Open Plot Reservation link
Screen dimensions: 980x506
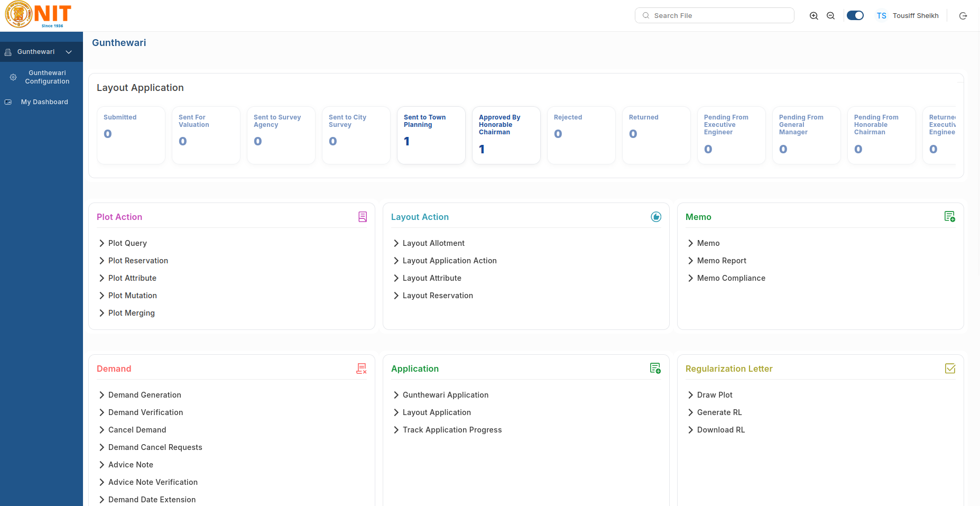coord(138,261)
